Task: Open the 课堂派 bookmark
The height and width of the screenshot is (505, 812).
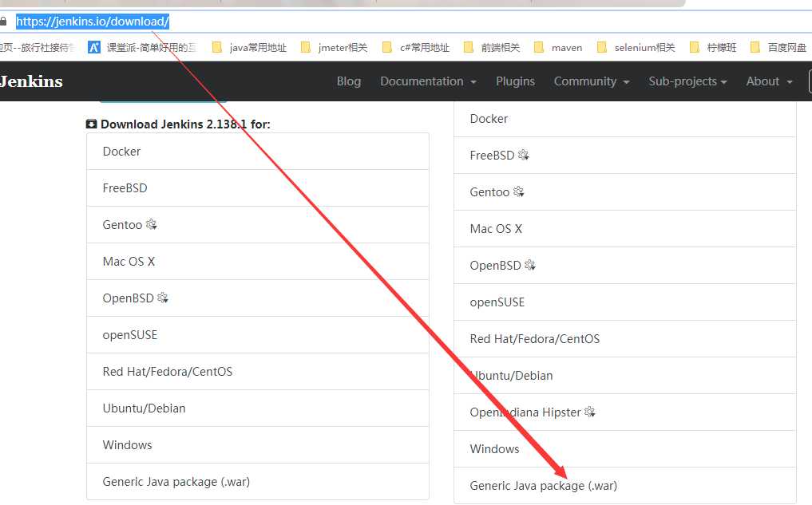Action: 142,48
